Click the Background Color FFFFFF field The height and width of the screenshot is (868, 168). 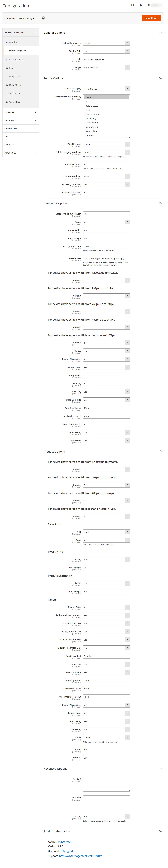tap(106, 247)
